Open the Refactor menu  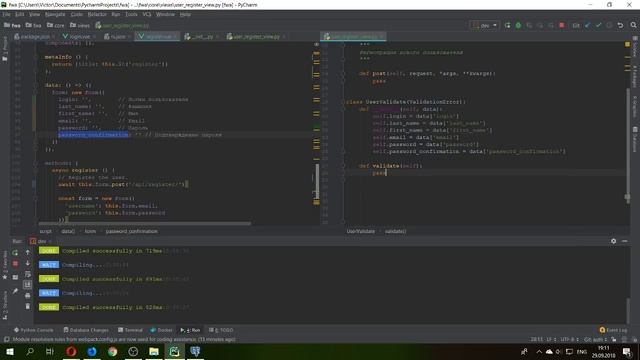[97, 14]
